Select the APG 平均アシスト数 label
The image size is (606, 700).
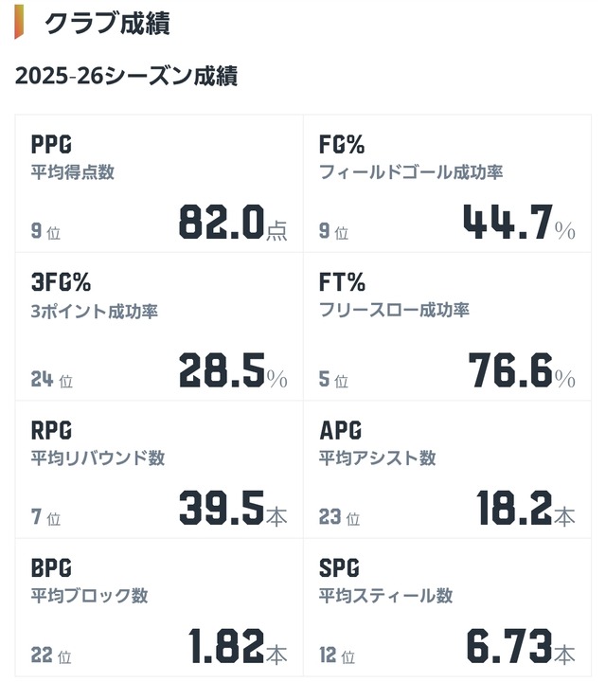[378, 443]
